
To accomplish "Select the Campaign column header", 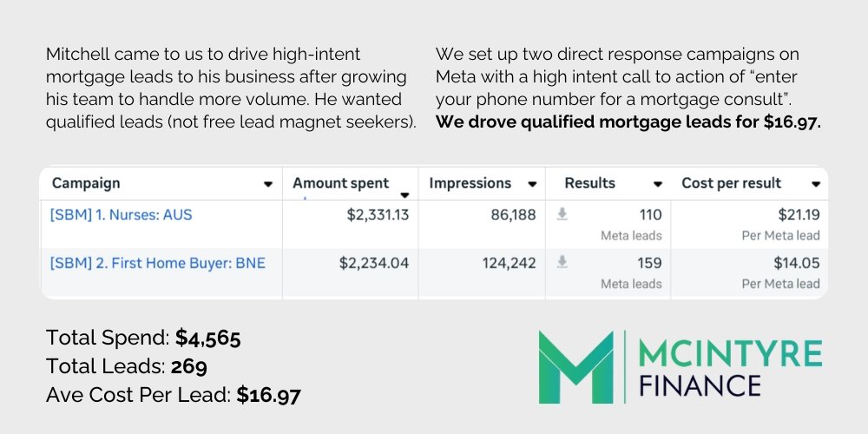I will click(x=86, y=183).
